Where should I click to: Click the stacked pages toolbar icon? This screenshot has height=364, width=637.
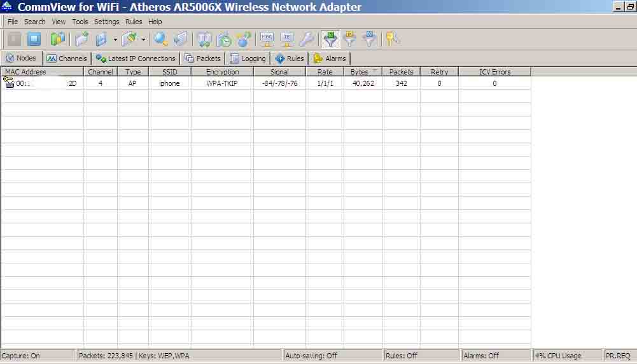click(x=181, y=39)
